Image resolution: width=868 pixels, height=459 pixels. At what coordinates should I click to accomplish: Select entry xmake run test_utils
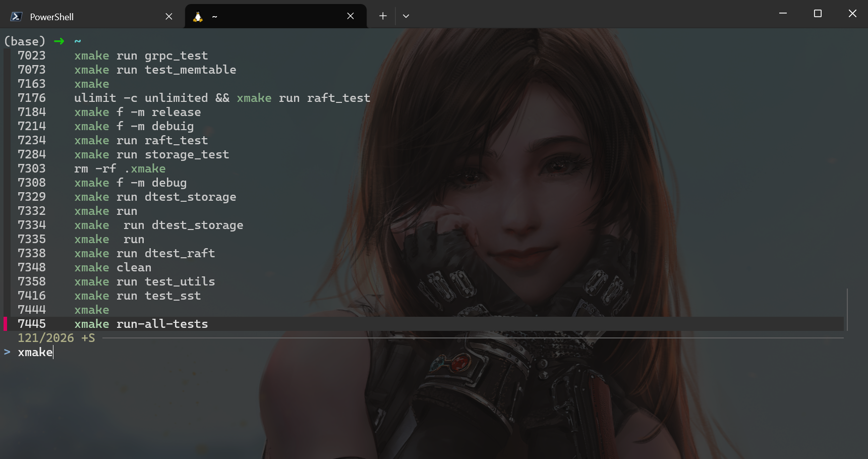(x=116, y=281)
